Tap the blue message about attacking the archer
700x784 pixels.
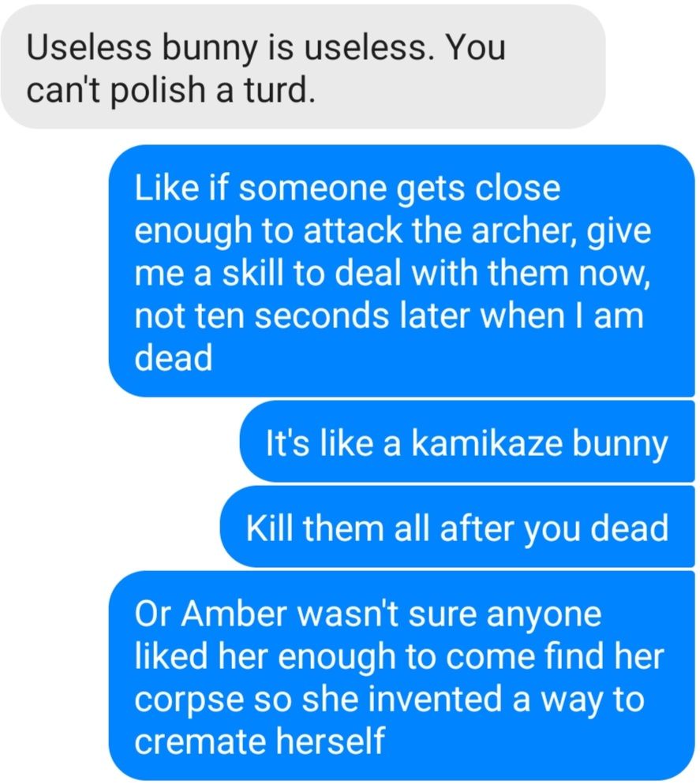coord(402,271)
